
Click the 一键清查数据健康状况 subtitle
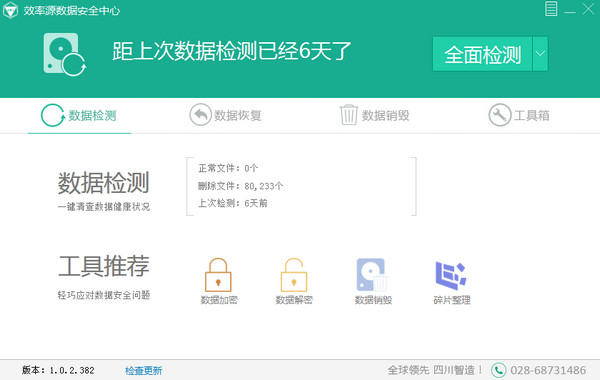point(104,207)
